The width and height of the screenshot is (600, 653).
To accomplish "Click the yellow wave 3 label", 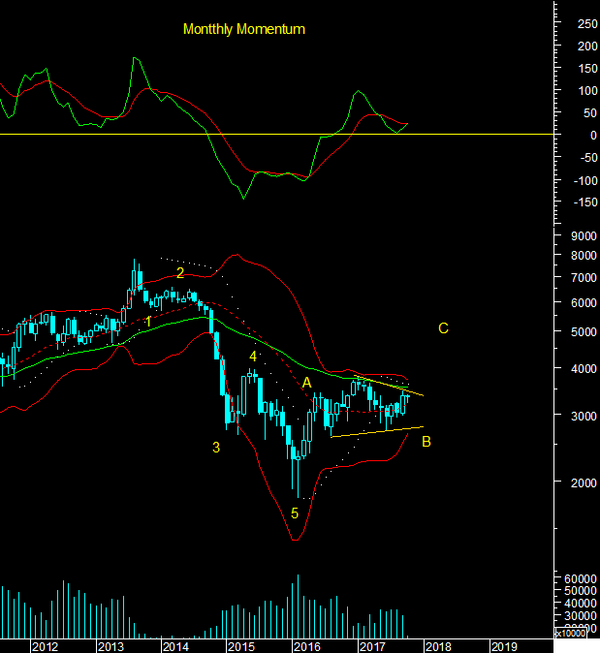I will click(x=216, y=447).
